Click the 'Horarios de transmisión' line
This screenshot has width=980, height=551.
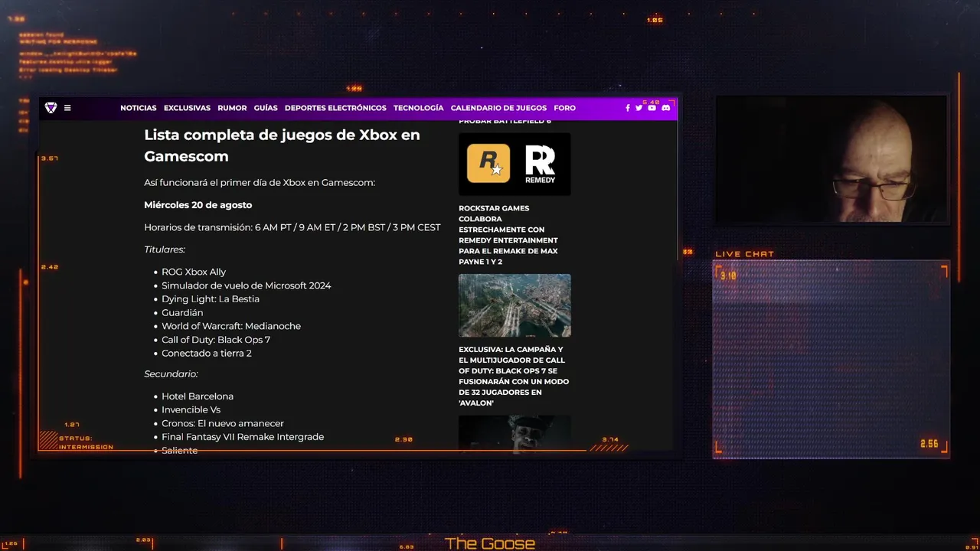click(292, 227)
